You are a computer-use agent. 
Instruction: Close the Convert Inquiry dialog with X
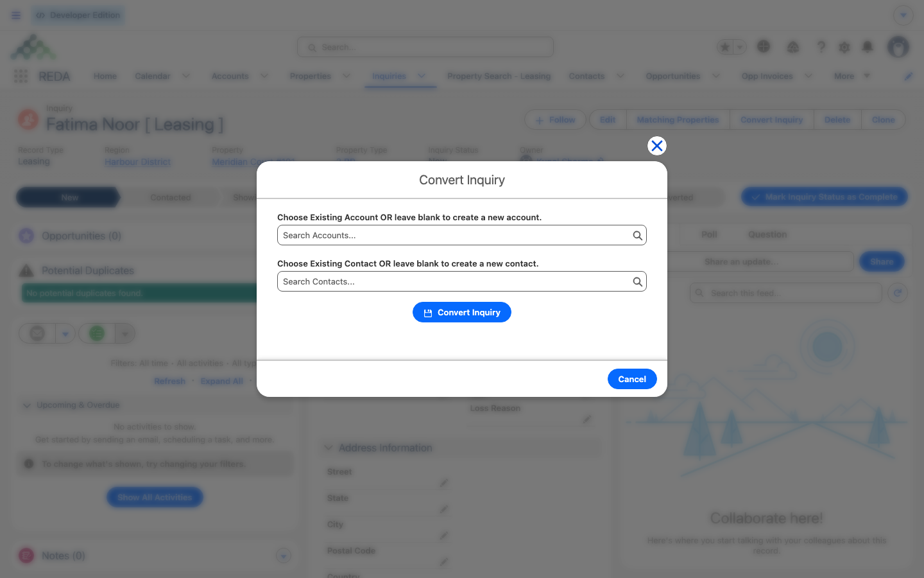[656, 146]
